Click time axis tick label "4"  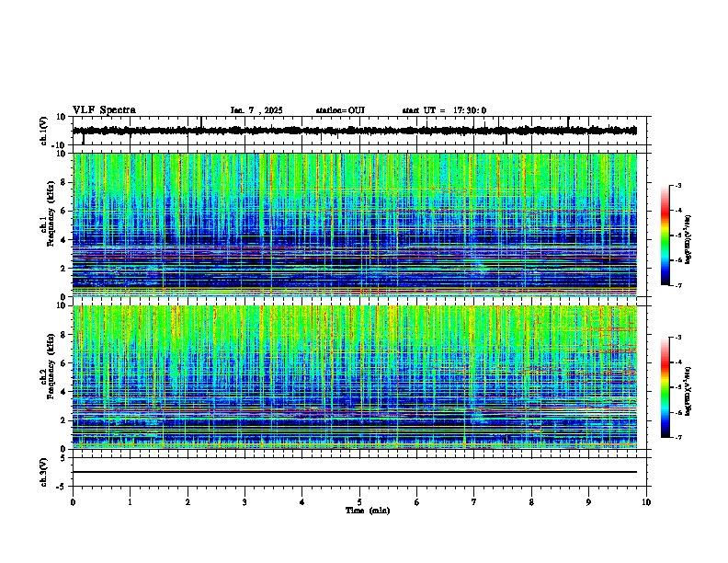coord(302,502)
